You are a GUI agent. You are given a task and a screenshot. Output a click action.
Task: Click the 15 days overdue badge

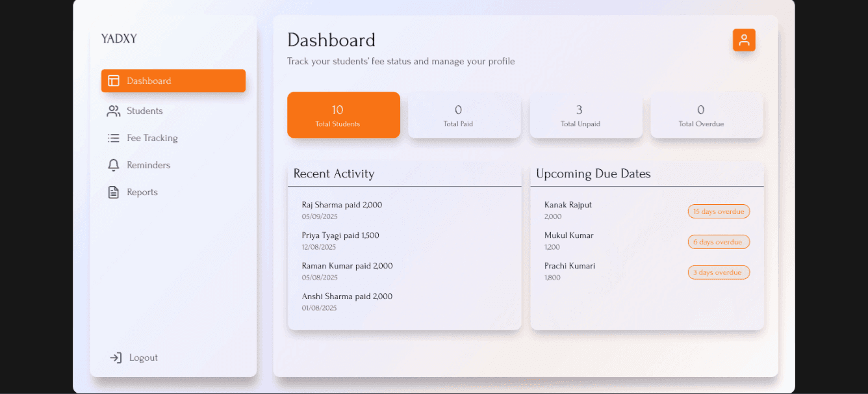tap(718, 211)
